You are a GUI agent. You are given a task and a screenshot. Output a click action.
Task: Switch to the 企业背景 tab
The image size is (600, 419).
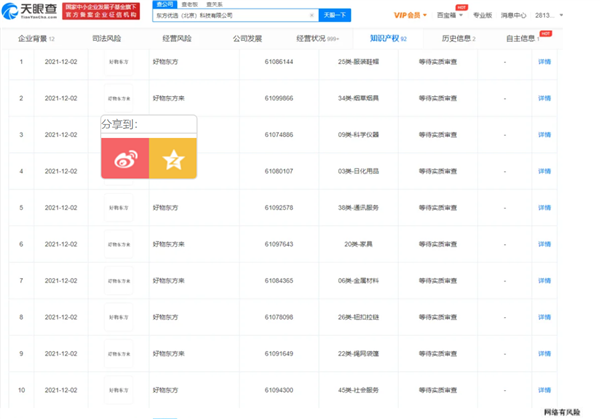point(36,39)
